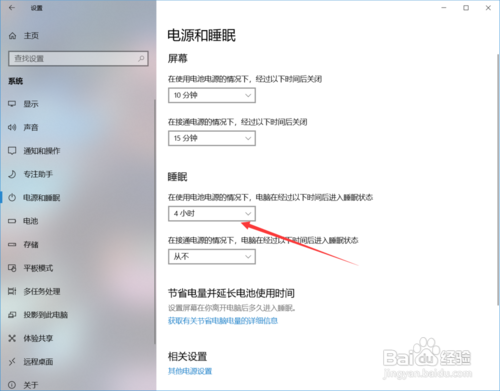
Task: Select the 专注助手 moon icon
Action: point(12,174)
